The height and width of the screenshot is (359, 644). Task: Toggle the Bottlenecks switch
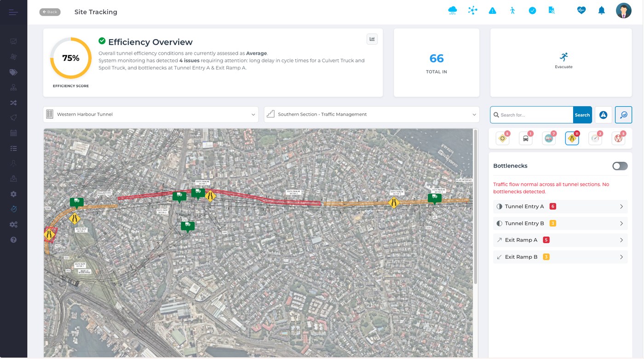[620, 166]
